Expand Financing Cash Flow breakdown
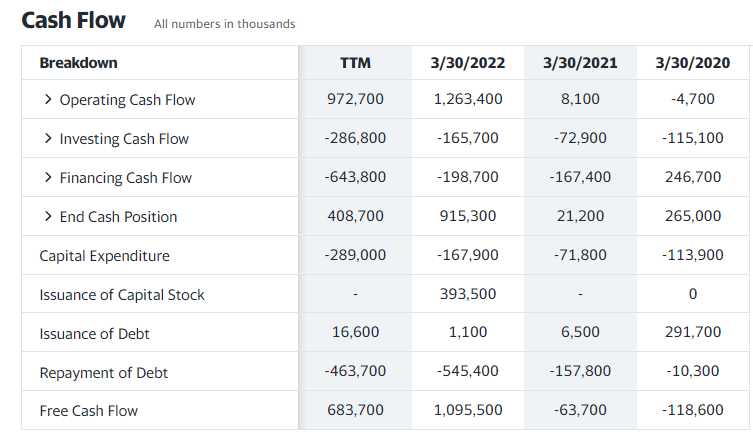 (x=48, y=177)
